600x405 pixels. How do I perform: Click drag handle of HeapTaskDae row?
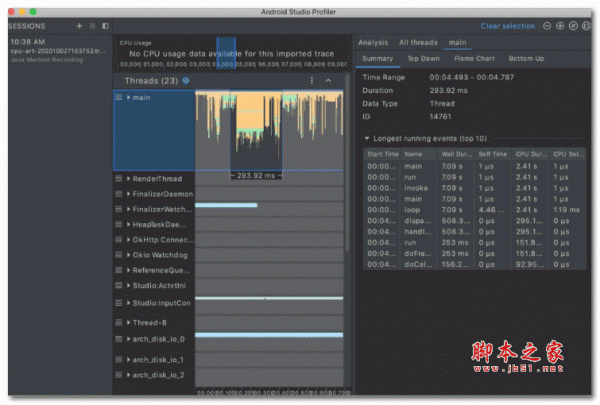(x=119, y=224)
